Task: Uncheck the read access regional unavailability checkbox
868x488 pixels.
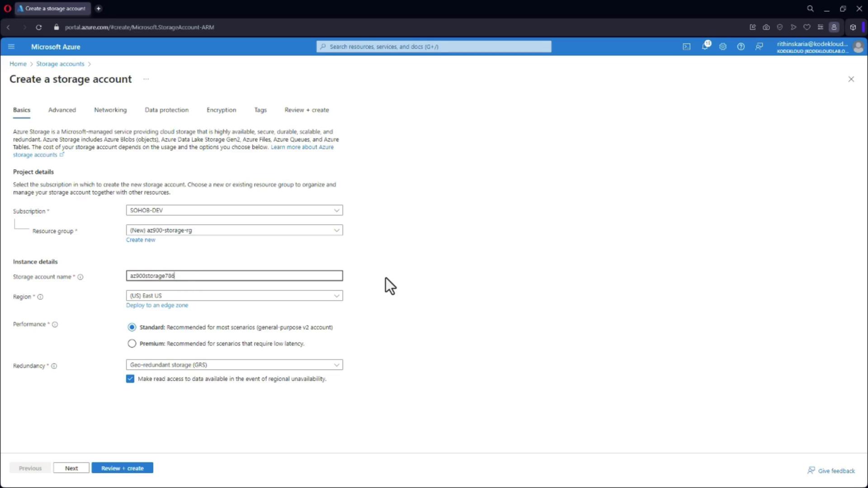Action: (130, 379)
